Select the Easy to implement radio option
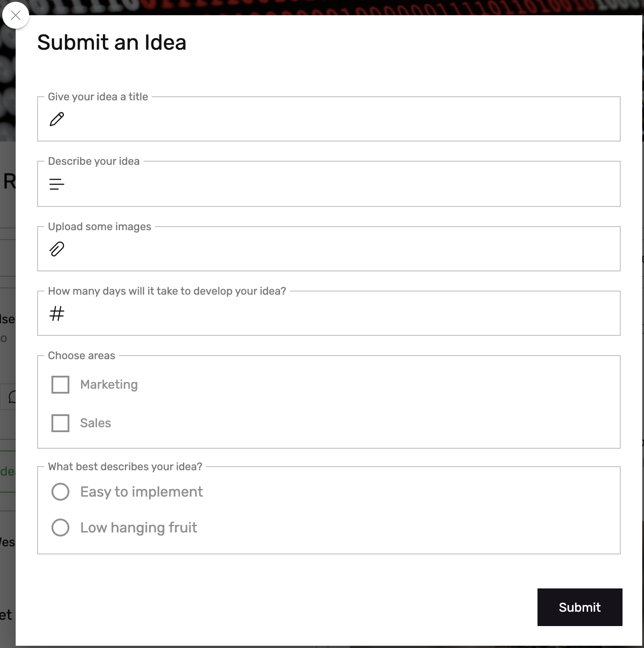 click(60, 492)
